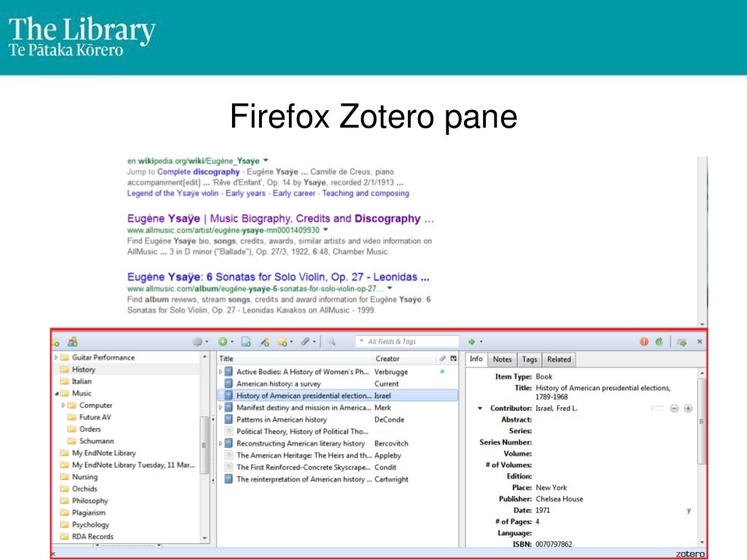Click document icon of Political Theory item
The width and height of the screenshot is (747, 560).
228,431
